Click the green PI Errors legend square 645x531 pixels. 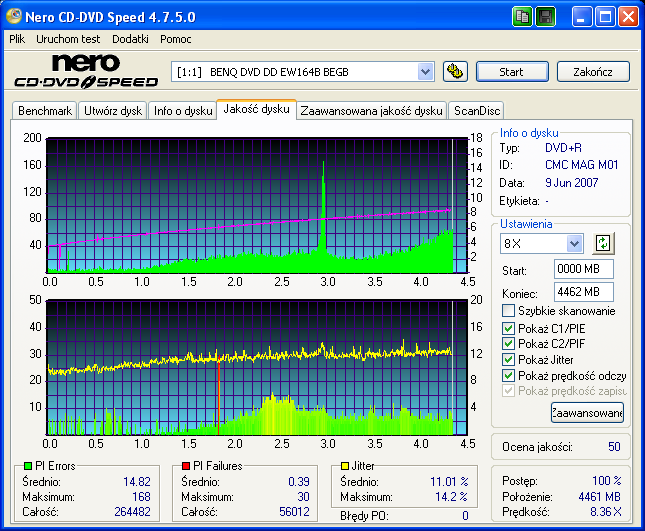coord(28,466)
